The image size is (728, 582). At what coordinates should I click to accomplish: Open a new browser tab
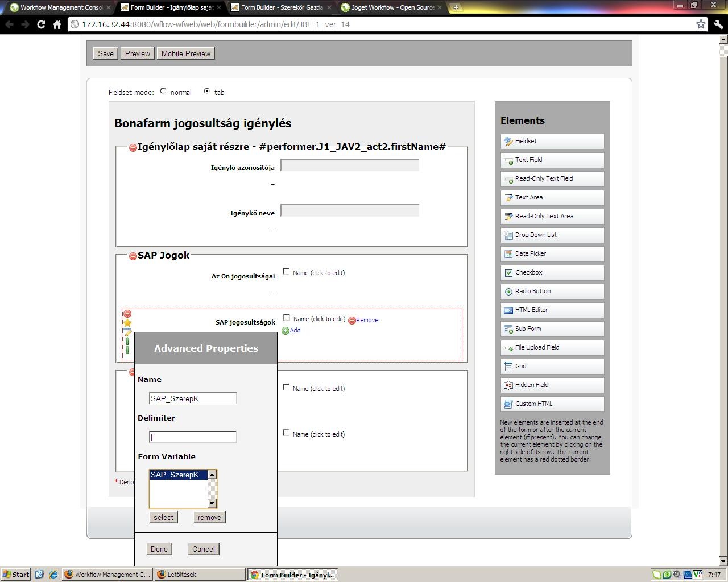(456, 7)
